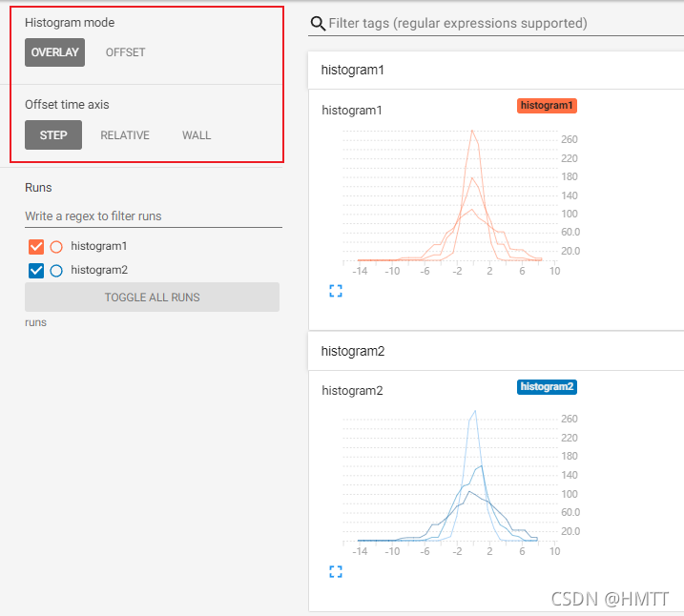Select OVERLAY histogram mode
684x616 pixels.
point(54,52)
